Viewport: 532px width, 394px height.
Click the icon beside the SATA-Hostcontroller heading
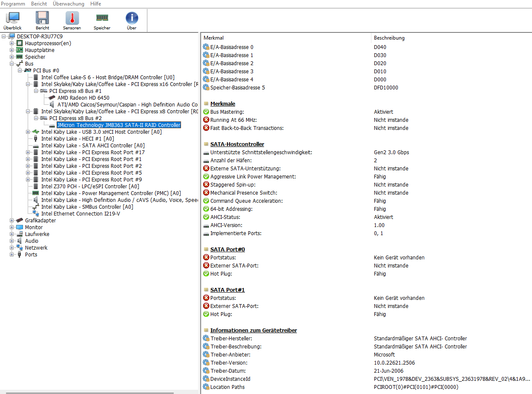[x=206, y=144]
